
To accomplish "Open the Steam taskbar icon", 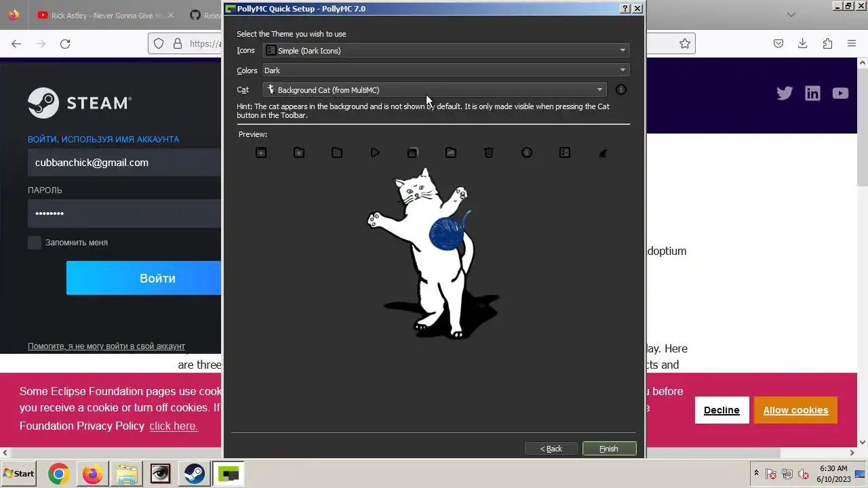I will point(195,474).
